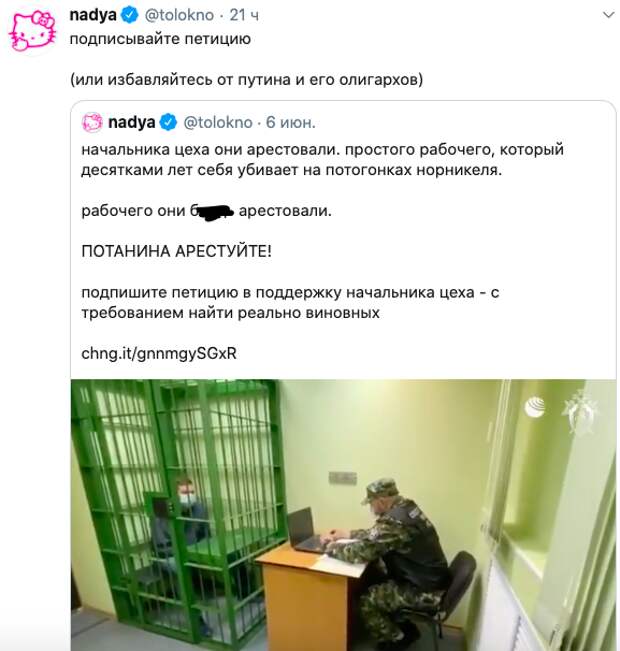Image resolution: width=620 pixels, height=651 pixels.
Task: Click the 6 июн. date in quoted tweet
Action: pos(291,122)
